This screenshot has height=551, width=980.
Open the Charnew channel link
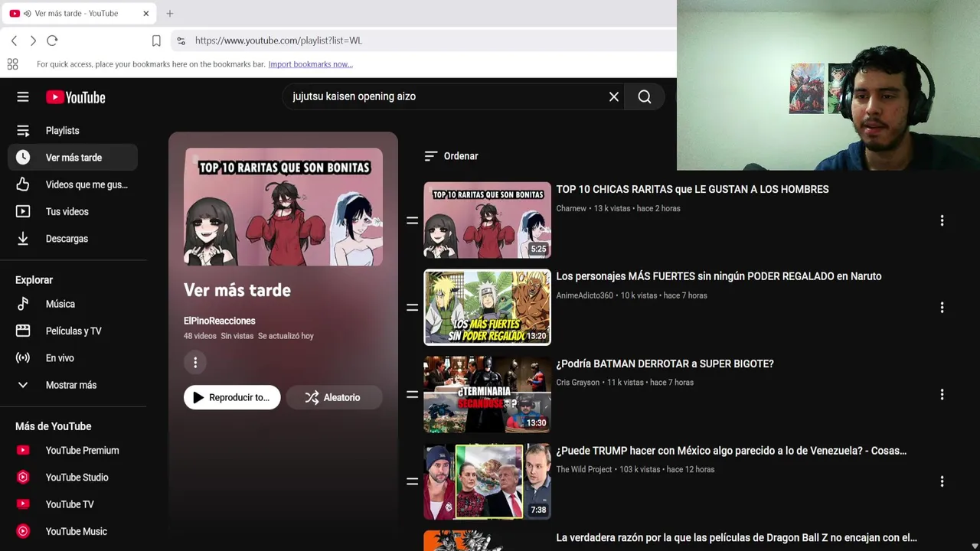[571, 208]
